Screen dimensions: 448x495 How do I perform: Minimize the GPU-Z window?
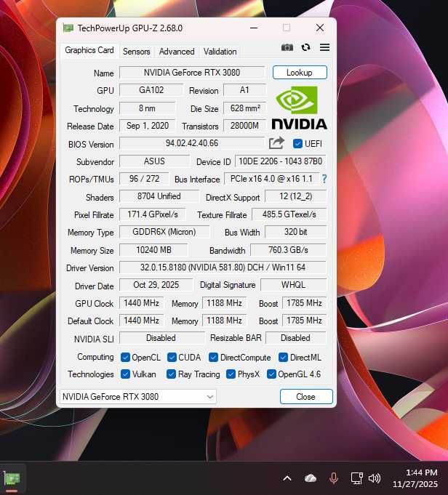pos(254,28)
